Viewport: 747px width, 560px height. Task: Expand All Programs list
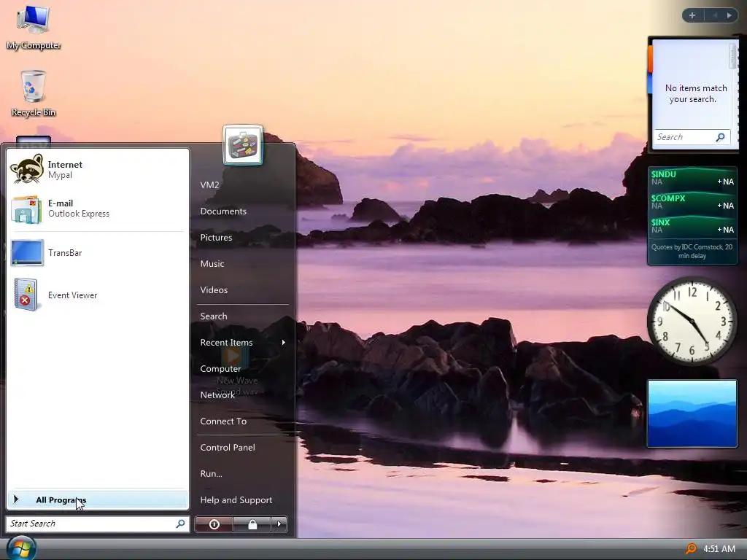[x=98, y=499]
